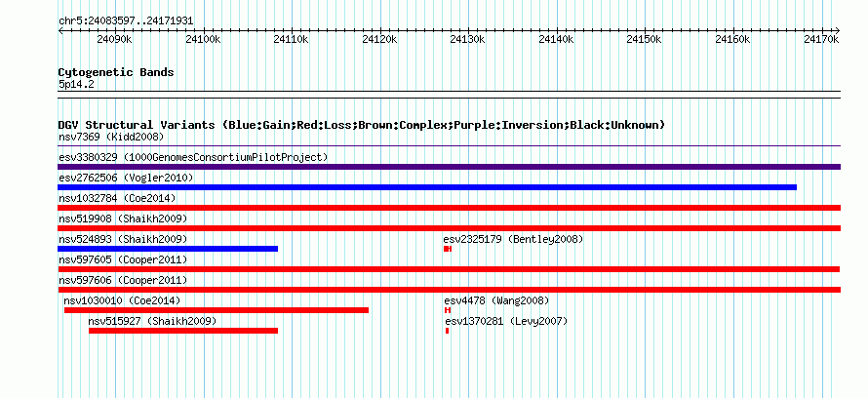This screenshot has width=868, height=398.
Task: Click the red nsv1030010 loss bar
Action: [x=217, y=310]
